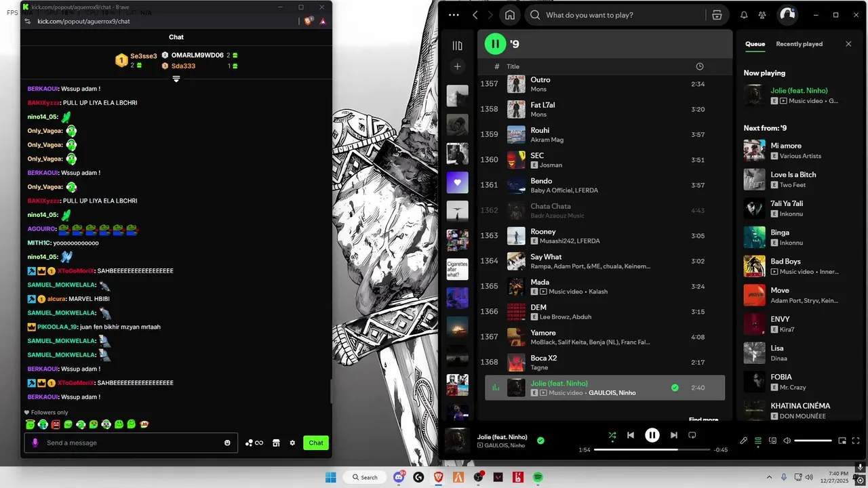The width and height of the screenshot is (868, 488).
Task: Open the Now playing 'Jolie (feat. Ninho)' queue entry
Action: pos(798,95)
